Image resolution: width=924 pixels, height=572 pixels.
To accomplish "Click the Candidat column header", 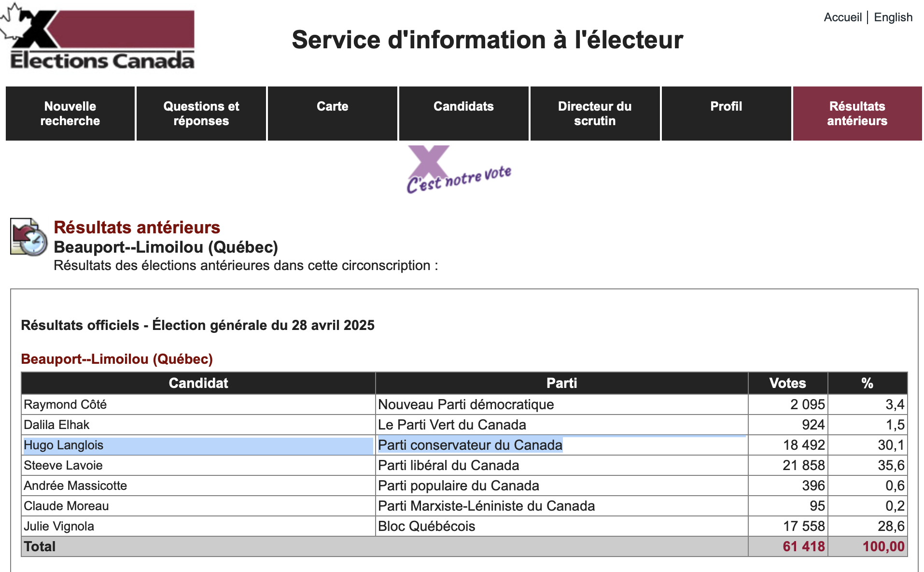I will coord(198,383).
